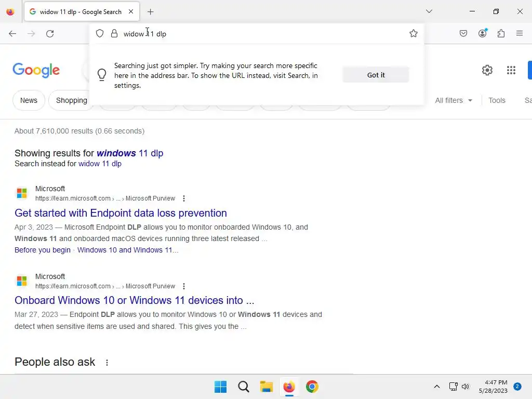Click the Firefox View icon beside the tab
This screenshot has width=532, height=399.
pyautogui.click(x=10, y=12)
